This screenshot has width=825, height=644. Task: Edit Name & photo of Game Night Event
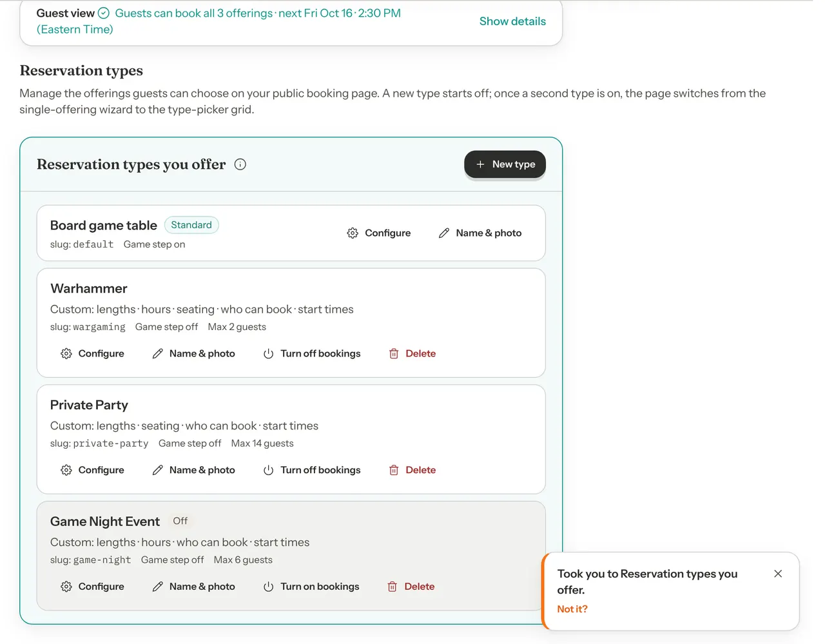tap(193, 587)
